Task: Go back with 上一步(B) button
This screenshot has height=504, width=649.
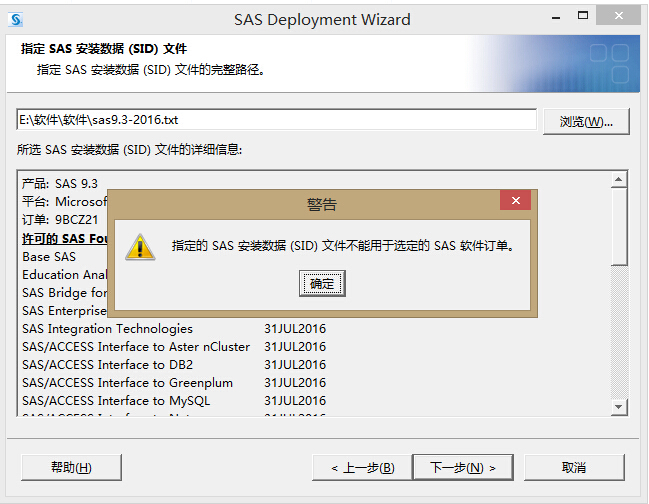Action: (x=362, y=468)
